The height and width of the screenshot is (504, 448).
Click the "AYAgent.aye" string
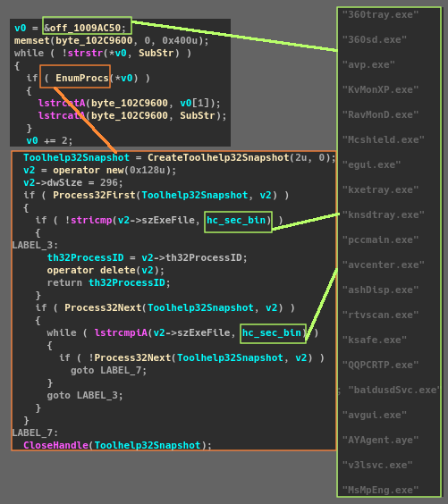coord(380,440)
